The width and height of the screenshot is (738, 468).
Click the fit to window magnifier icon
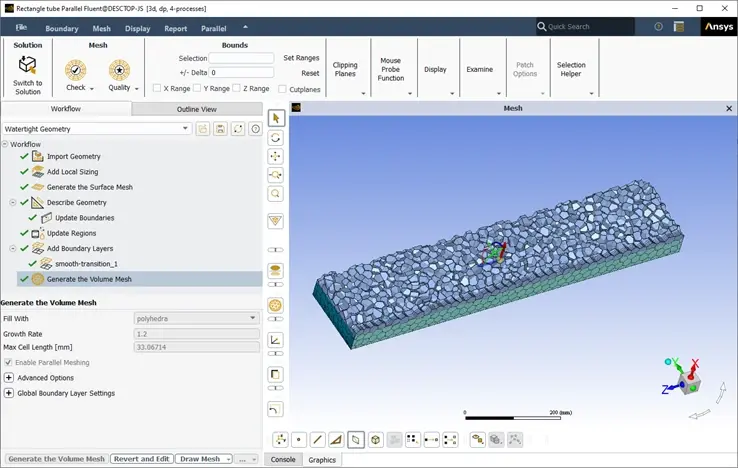pos(276,194)
